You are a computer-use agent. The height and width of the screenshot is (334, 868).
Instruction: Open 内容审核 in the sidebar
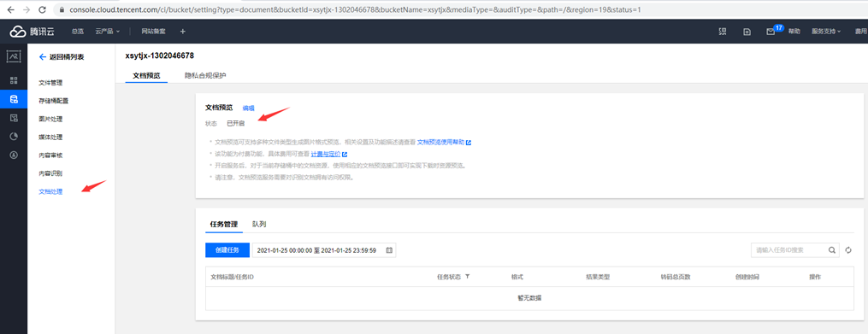tap(50, 155)
